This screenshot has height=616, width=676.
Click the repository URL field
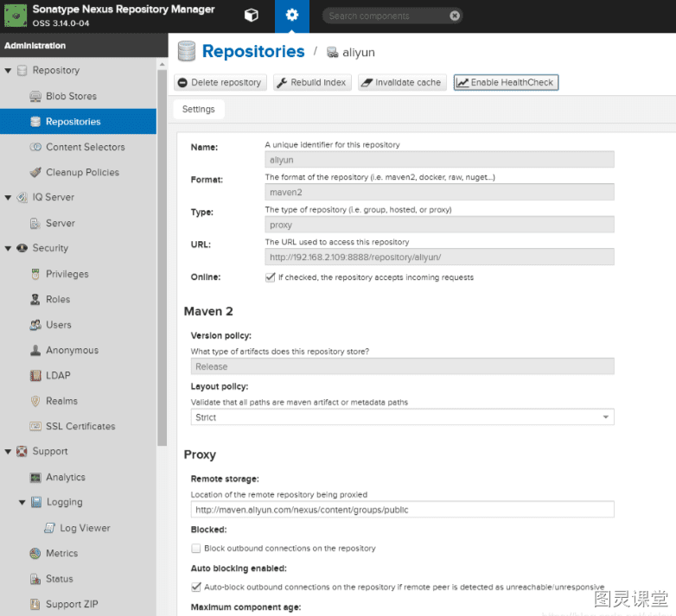439,257
